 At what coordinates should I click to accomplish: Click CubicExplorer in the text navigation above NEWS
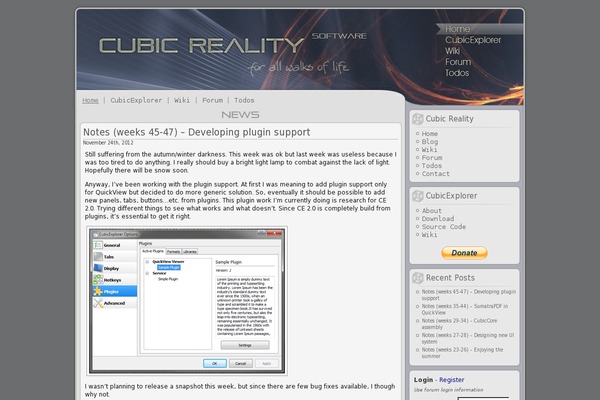(x=136, y=100)
